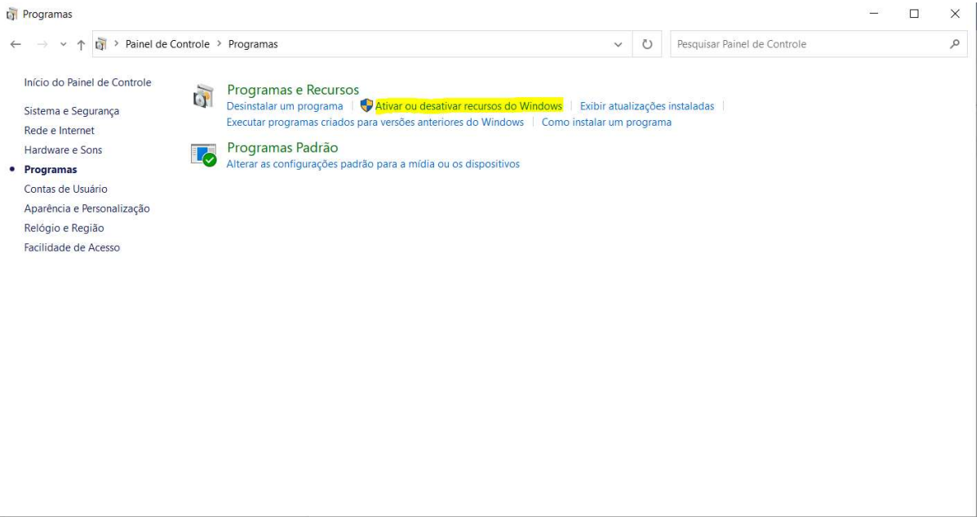This screenshot has width=980, height=517.
Task: Open the Programas Padrão heading
Action: point(282,148)
